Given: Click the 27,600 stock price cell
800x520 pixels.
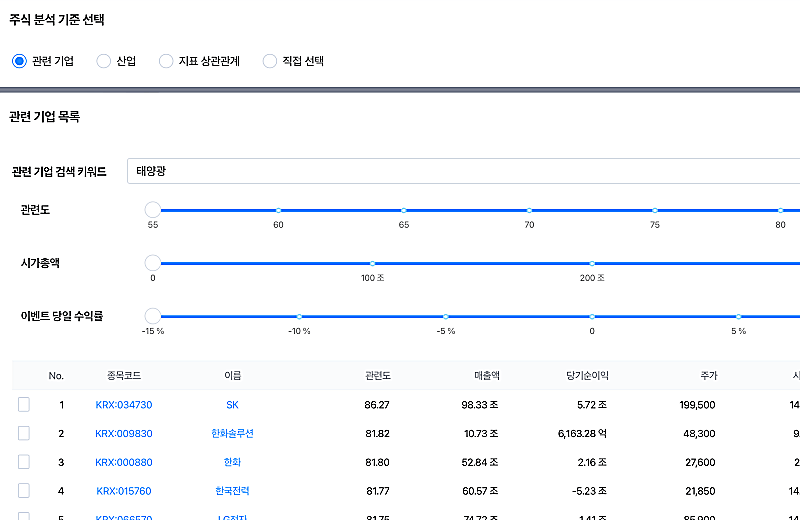Looking at the screenshot, I should point(700,462).
